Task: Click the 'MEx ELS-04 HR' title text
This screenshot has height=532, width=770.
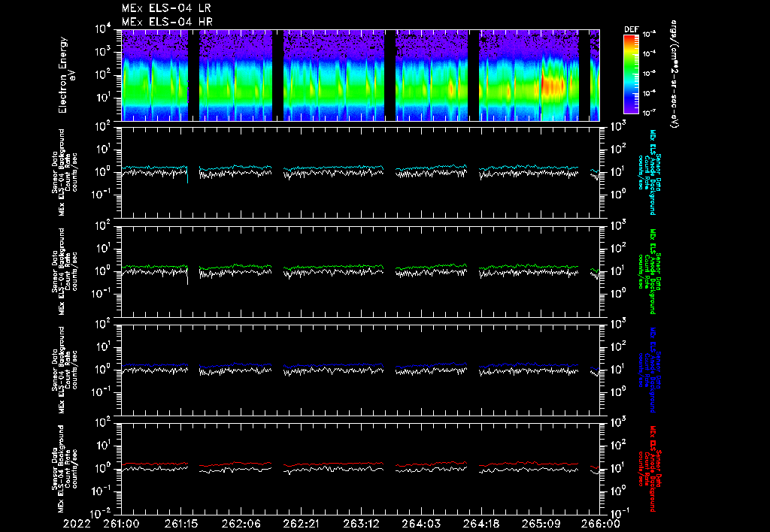Action: [x=167, y=22]
